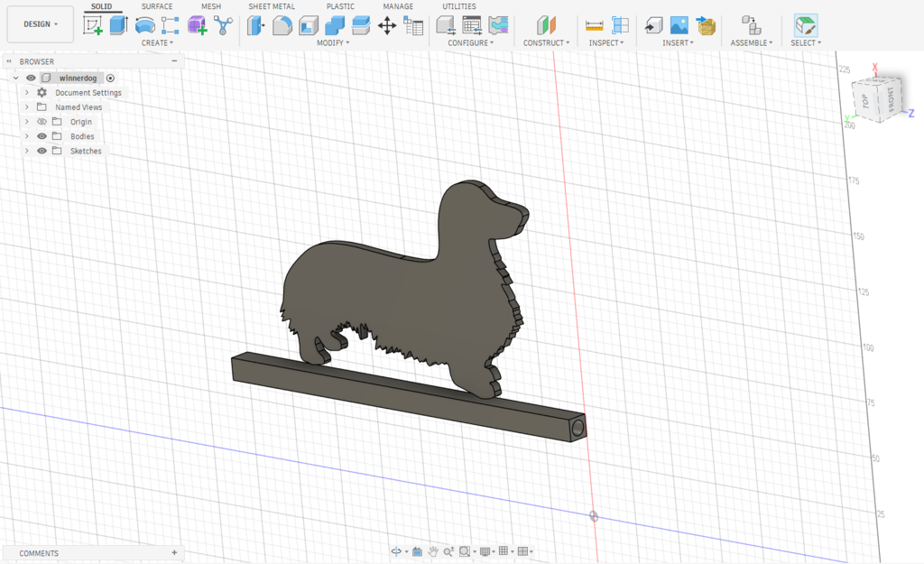Activate the Move/Copy tool
Image resolution: width=924 pixels, height=564 pixels.
click(x=387, y=25)
